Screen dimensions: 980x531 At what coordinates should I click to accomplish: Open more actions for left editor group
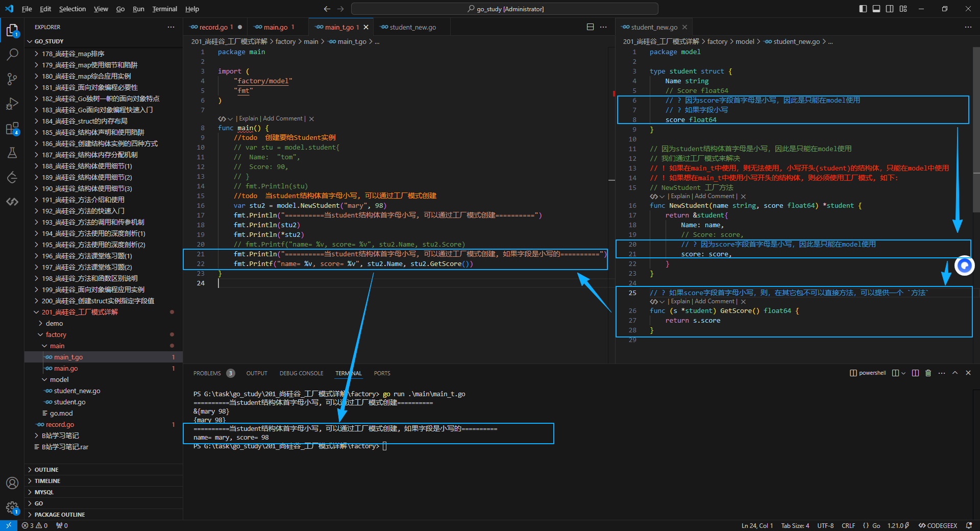(x=603, y=27)
